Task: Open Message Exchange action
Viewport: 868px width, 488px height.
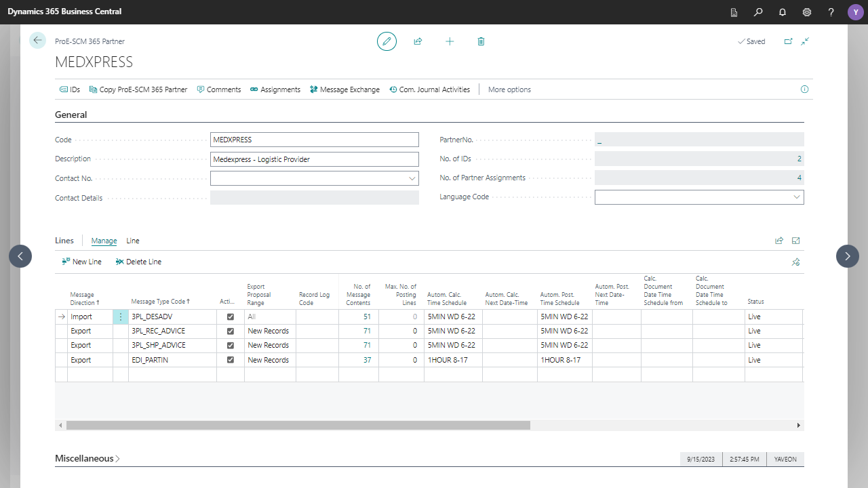Action: 345,89
